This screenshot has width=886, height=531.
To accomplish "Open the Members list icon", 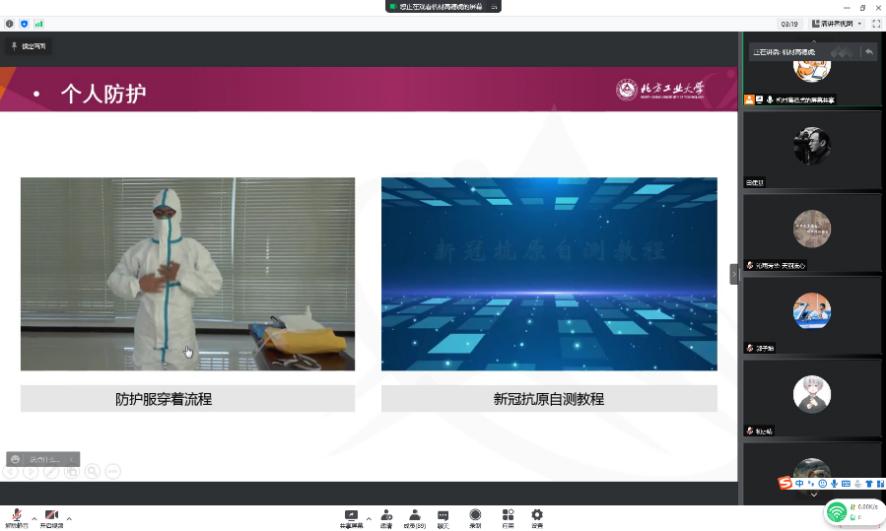I will pos(414,515).
